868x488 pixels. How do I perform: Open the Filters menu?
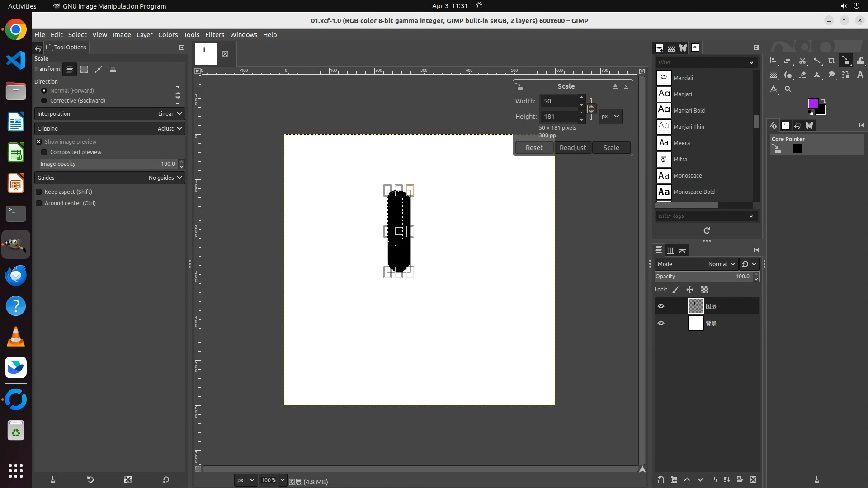click(214, 35)
